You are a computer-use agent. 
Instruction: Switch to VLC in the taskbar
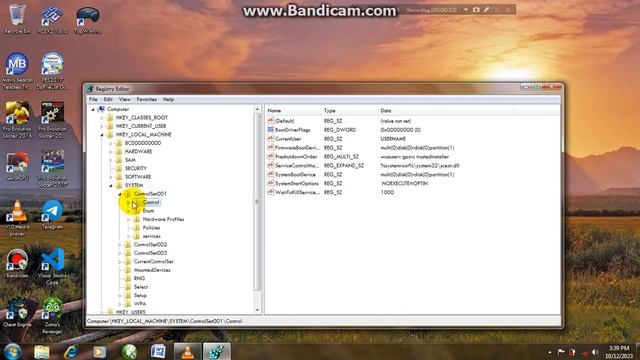[187, 351]
